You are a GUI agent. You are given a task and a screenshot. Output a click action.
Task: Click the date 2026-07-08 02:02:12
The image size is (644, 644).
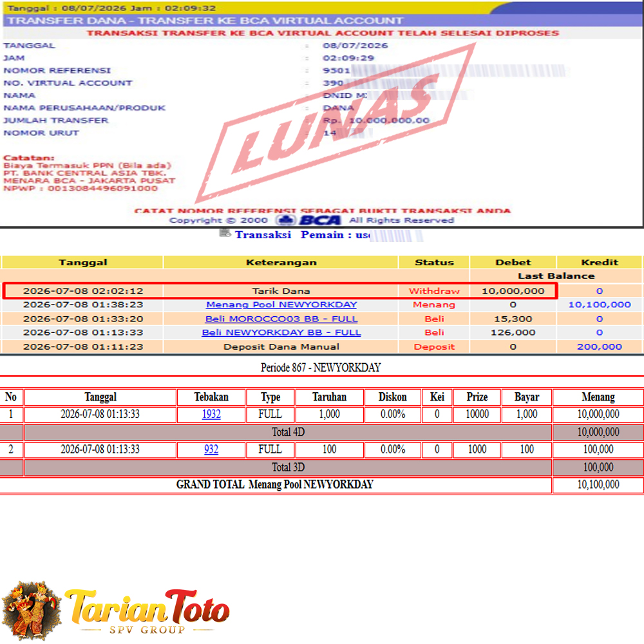click(x=83, y=291)
